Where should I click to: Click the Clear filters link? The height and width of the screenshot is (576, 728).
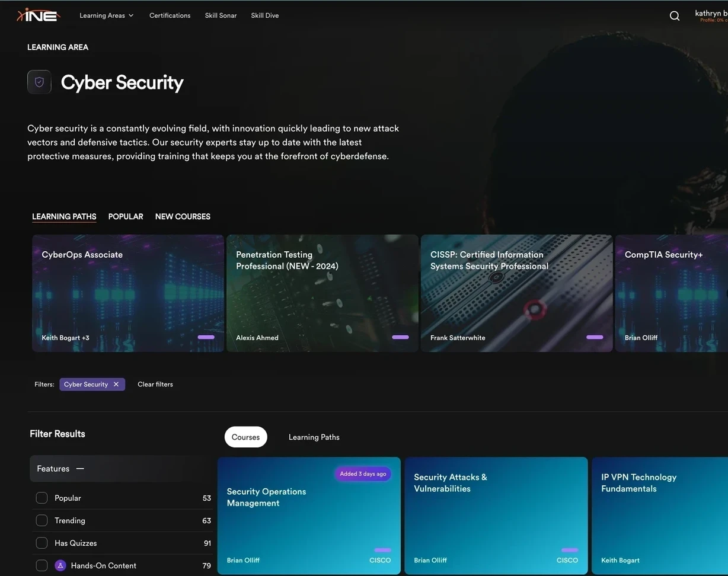[x=155, y=385]
